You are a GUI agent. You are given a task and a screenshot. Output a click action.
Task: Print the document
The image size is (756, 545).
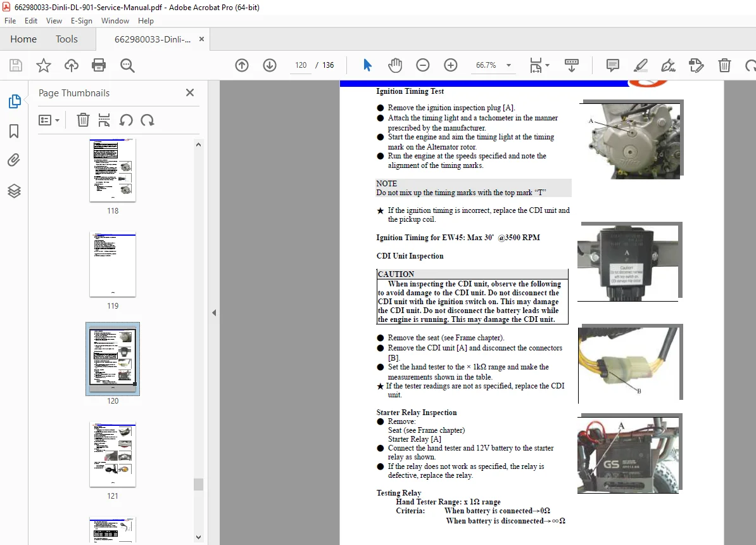pos(99,65)
